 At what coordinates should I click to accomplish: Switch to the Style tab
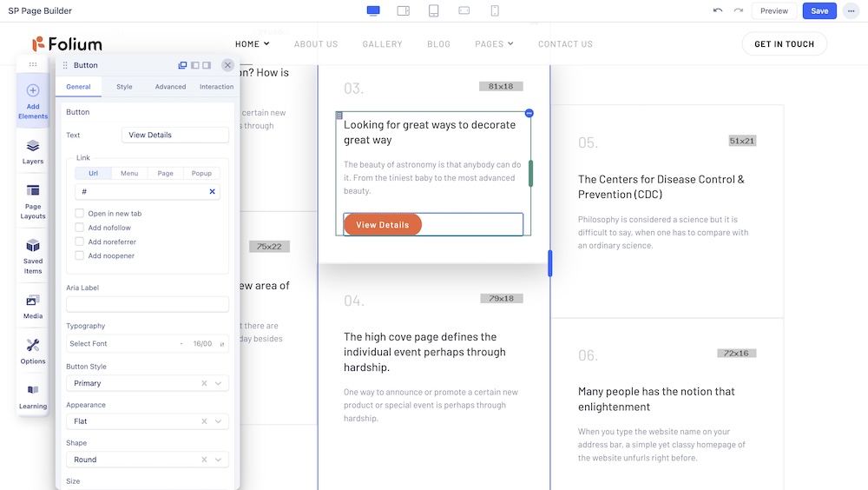[x=124, y=87]
